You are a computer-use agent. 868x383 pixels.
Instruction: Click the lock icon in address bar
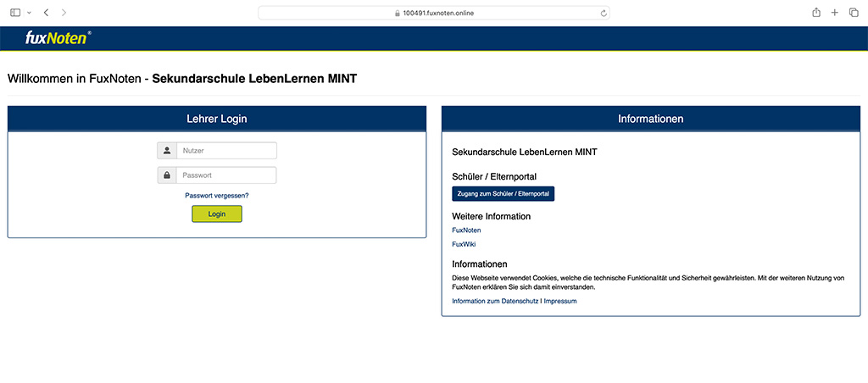(x=397, y=14)
